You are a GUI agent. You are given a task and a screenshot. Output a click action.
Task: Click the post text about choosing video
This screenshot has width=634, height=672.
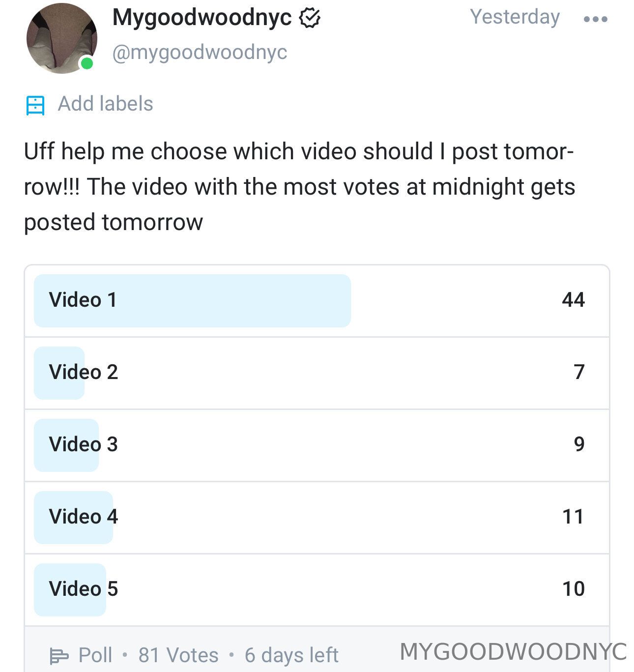coord(299,187)
